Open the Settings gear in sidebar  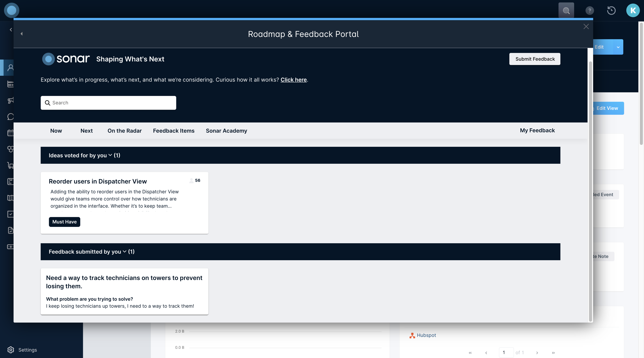[11, 350]
